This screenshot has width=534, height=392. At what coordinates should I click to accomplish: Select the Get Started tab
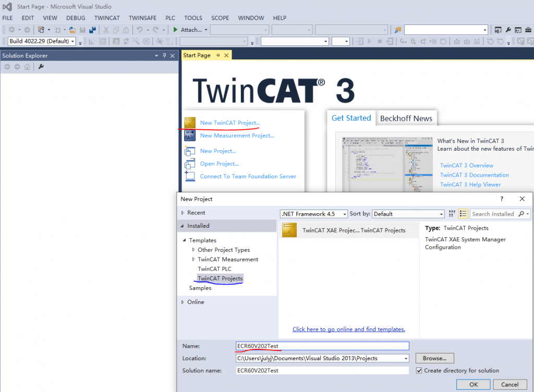click(351, 118)
